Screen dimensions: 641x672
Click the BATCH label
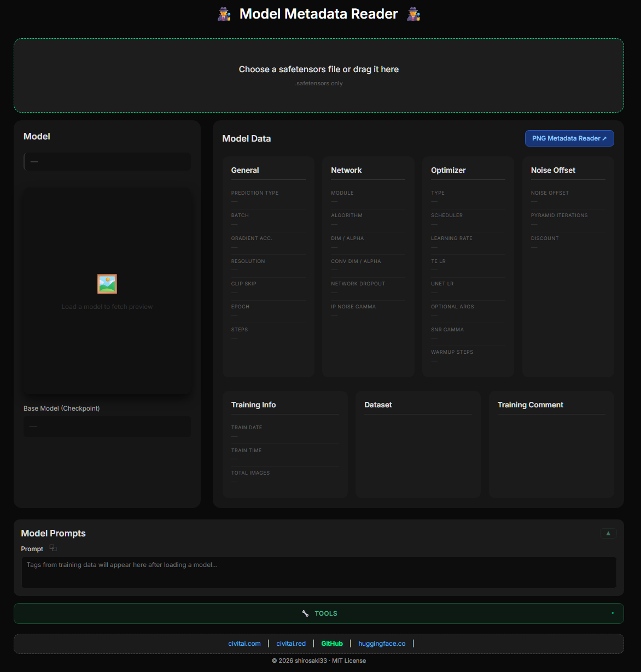(x=240, y=215)
